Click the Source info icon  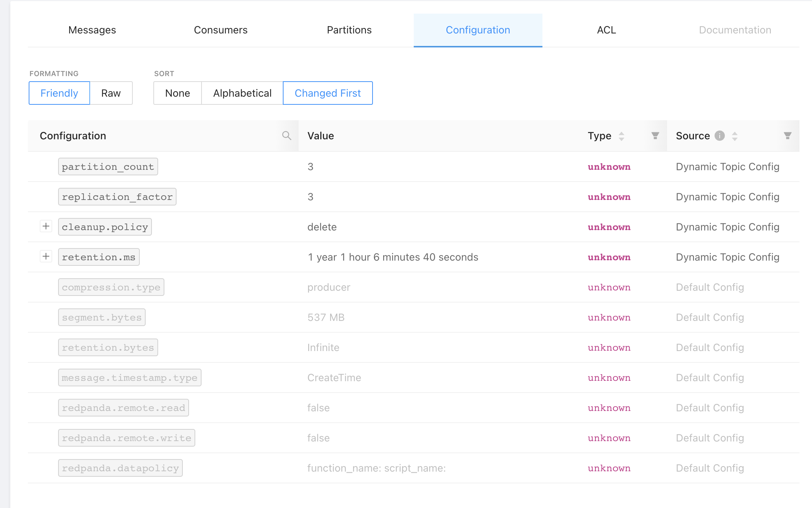(x=719, y=136)
